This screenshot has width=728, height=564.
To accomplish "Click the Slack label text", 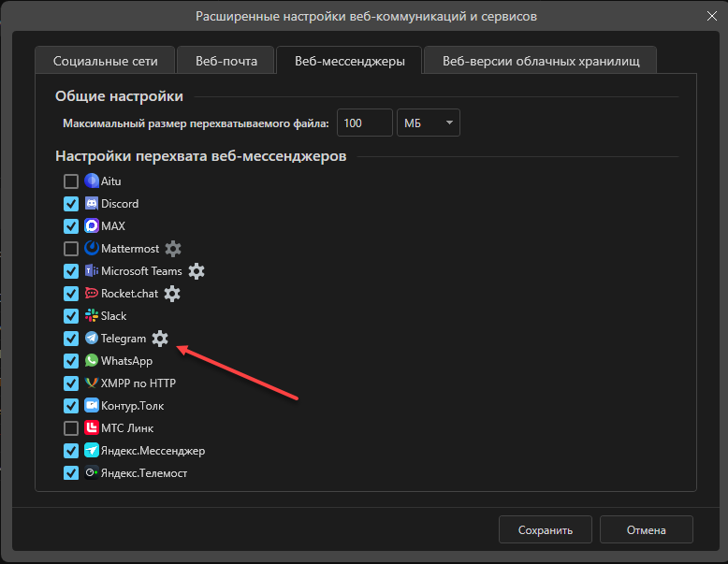I will click(114, 316).
